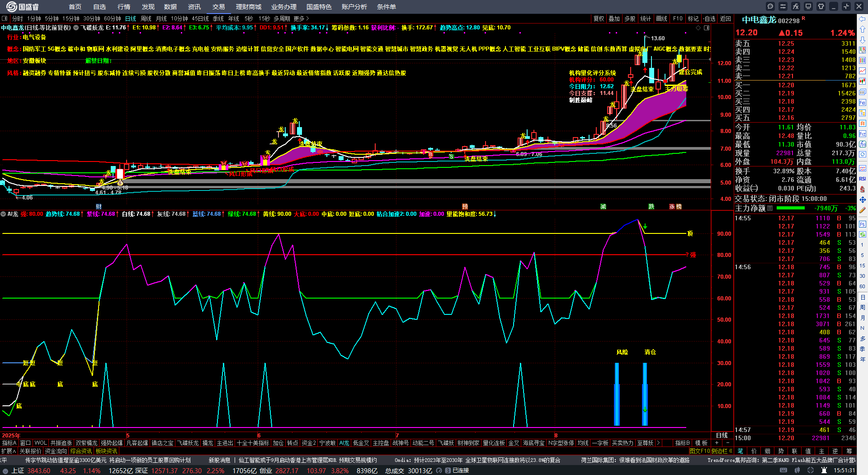Click the 复权 button
The height and width of the screenshot is (475, 868).
(x=599, y=19)
